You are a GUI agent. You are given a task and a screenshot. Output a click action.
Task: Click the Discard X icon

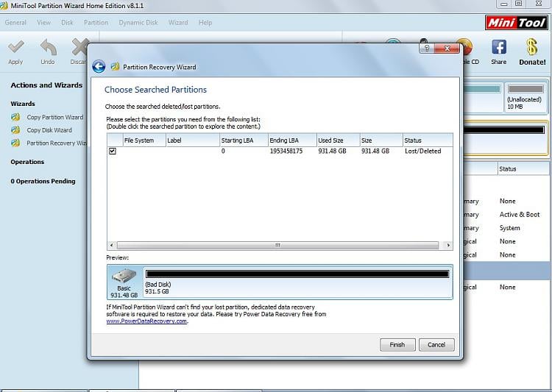tap(79, 47)
